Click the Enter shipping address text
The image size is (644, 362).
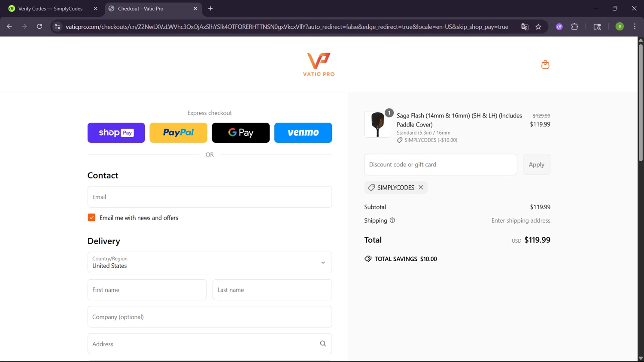521,220
